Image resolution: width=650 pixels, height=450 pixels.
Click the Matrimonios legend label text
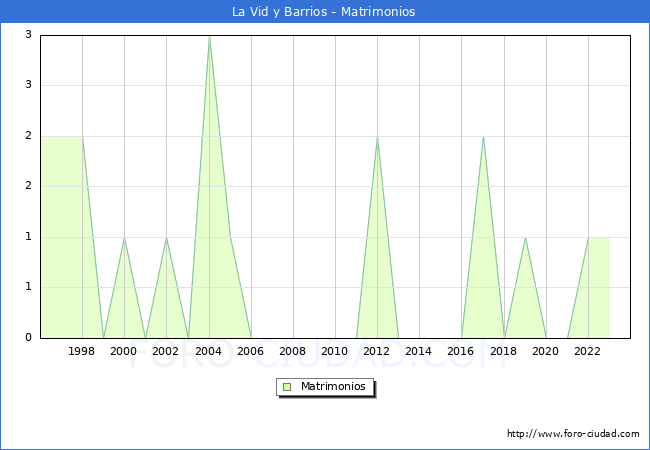click(x=332, y=386)
